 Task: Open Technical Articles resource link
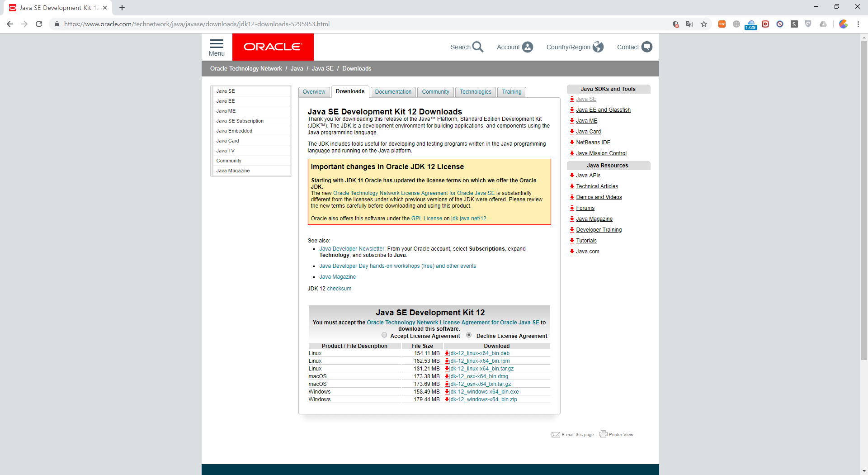[597, 186]
